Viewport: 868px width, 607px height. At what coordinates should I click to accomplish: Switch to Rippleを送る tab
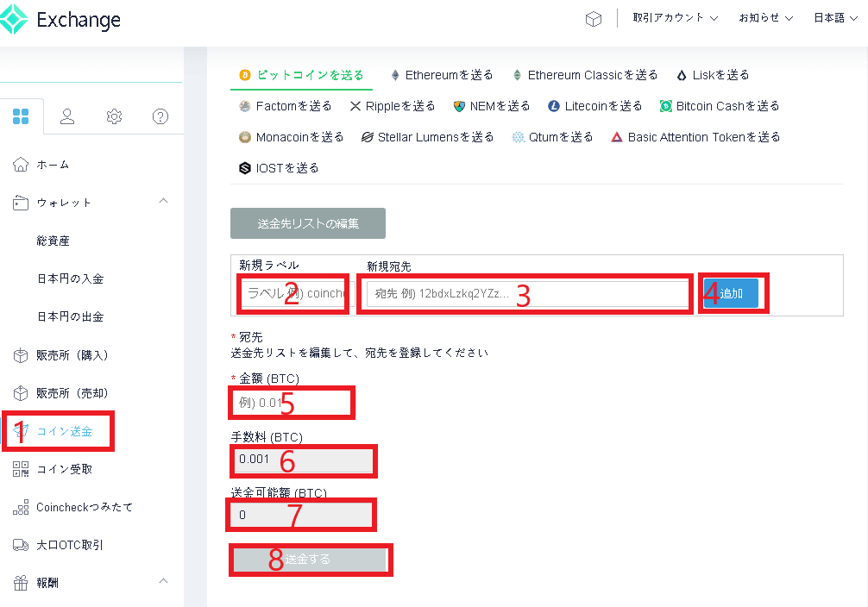[393, 106]
